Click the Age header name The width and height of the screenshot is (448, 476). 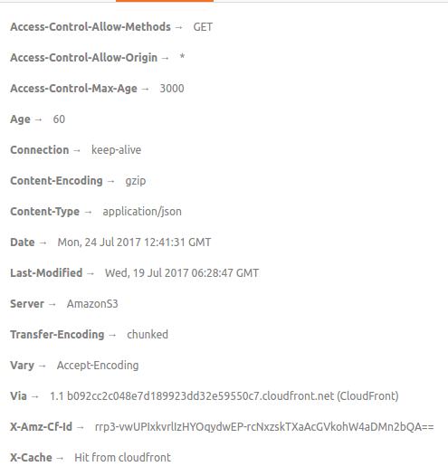point(20,119)
